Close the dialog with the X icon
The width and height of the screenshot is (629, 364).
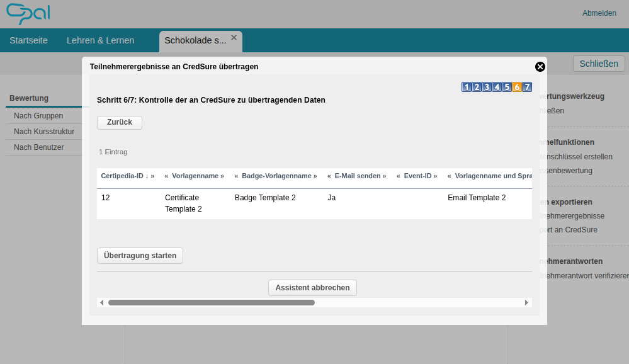click(x=540, y=67)
